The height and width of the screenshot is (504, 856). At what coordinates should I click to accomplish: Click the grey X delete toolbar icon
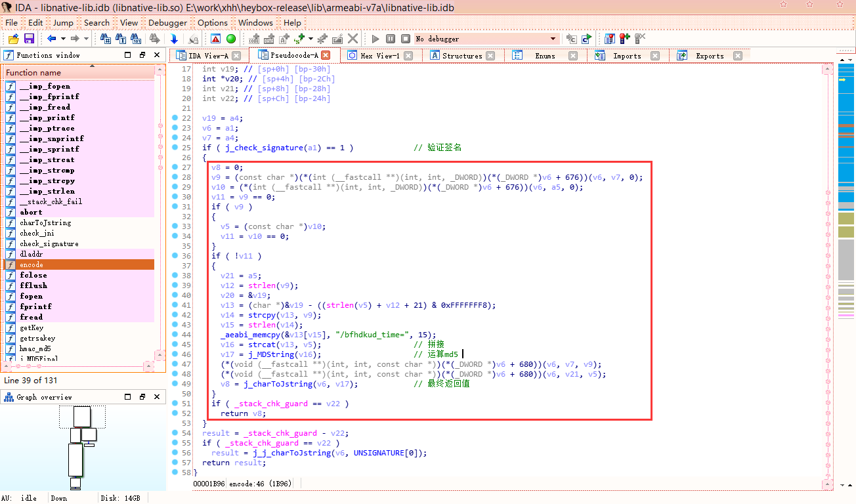[353, 39]
